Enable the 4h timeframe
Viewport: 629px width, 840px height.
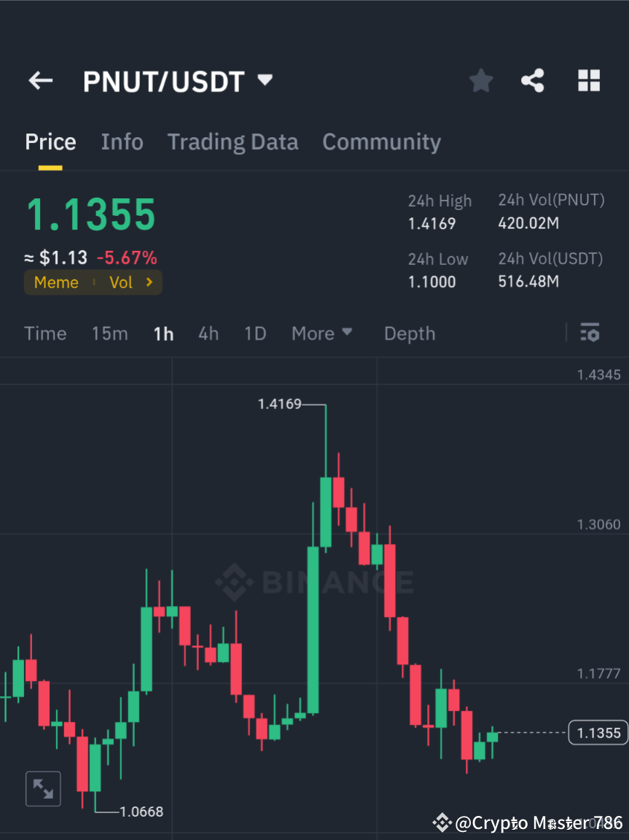[x=208, y=333]
